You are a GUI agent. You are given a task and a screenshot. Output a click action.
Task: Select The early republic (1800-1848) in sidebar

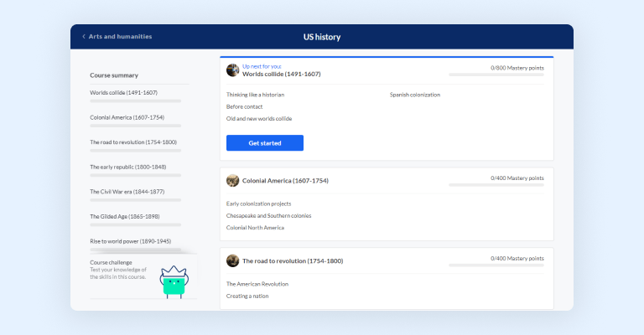point(127,167)
